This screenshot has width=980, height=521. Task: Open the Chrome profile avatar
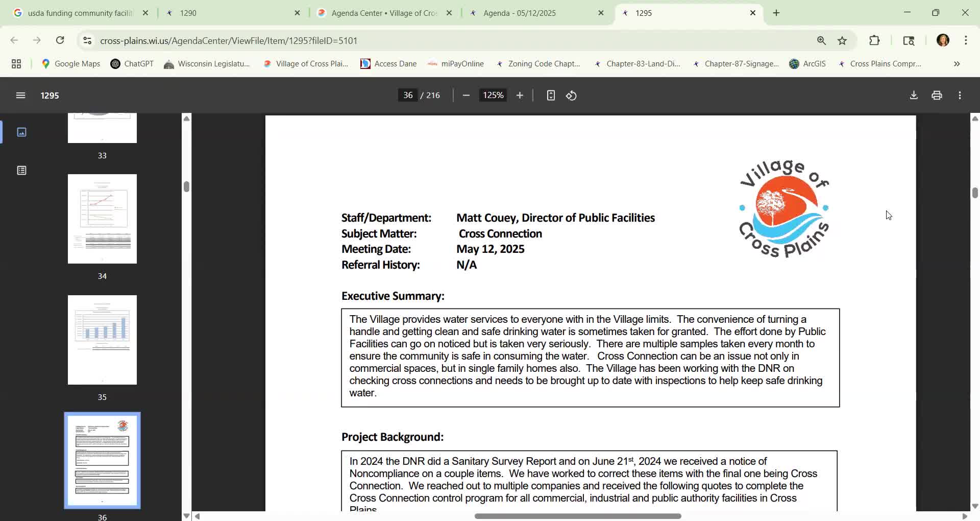click(x=943, y=40)
